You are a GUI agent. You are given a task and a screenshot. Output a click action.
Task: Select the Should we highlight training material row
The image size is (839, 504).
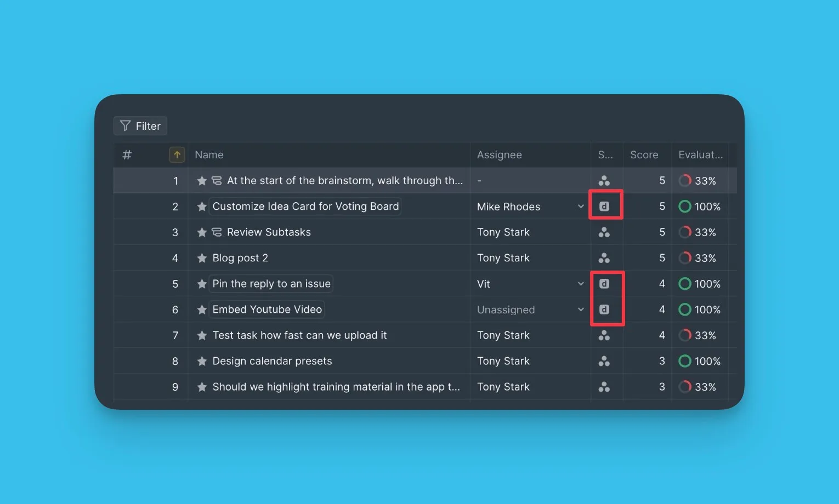point(336,387)
